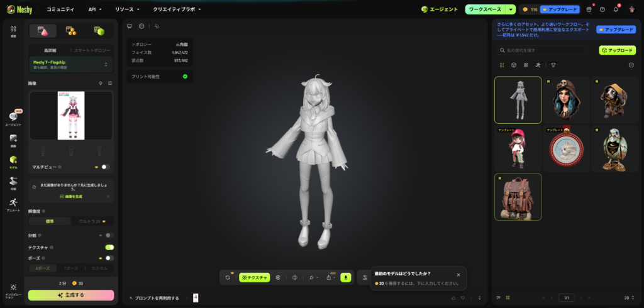
Task: Click the 画像を生成 link
Action: pos(70,197)
